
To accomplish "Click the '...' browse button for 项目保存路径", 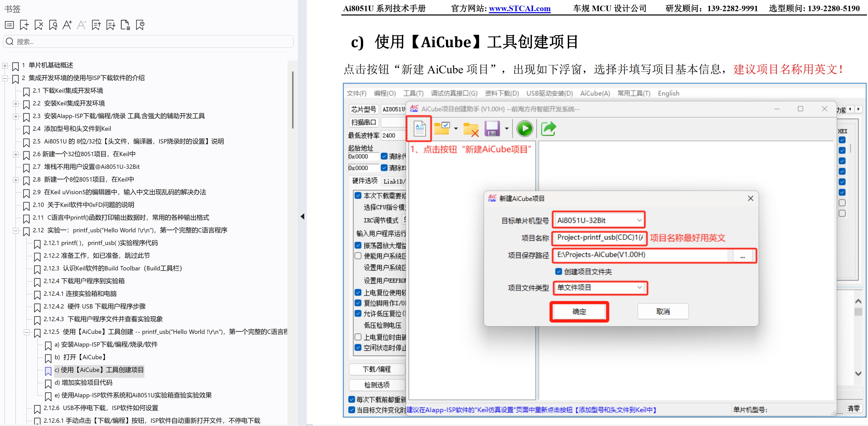I will (x=742, y=256).
